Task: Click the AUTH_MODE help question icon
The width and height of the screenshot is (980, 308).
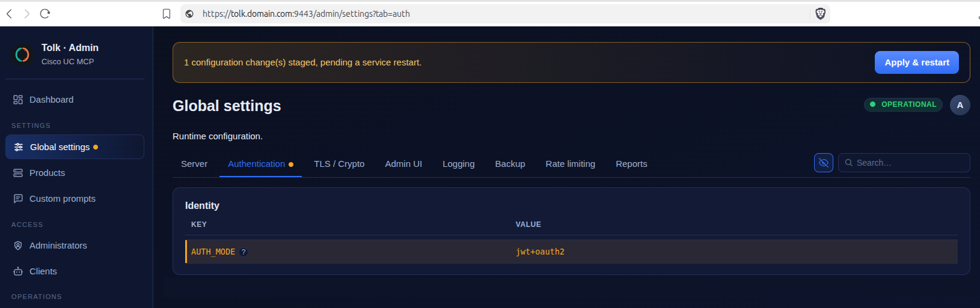Action: pyautogui.click(x=243, y=252)
